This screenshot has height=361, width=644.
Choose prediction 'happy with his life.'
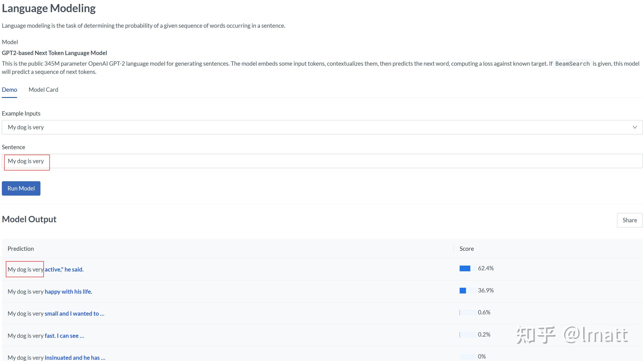68,291
